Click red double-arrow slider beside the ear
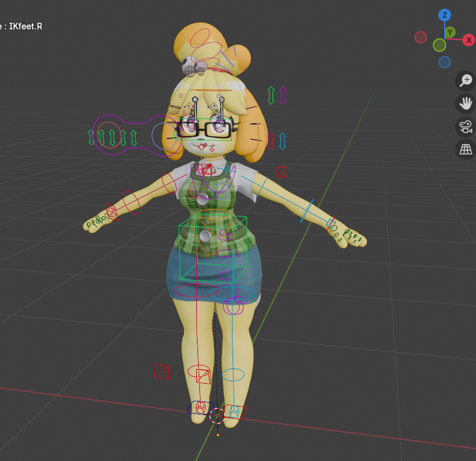Screen dimensions: 476x461 click(271, 141)
